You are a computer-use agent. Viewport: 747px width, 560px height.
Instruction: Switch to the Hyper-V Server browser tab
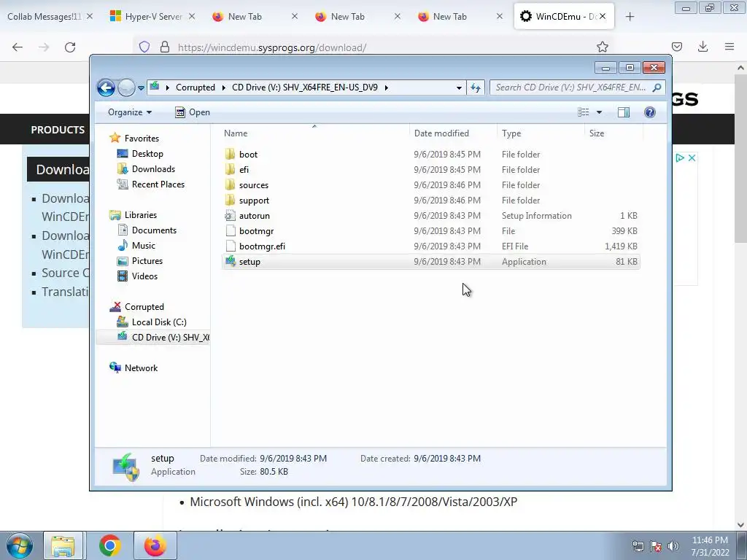pyautogui.click(x=152, y=17)
